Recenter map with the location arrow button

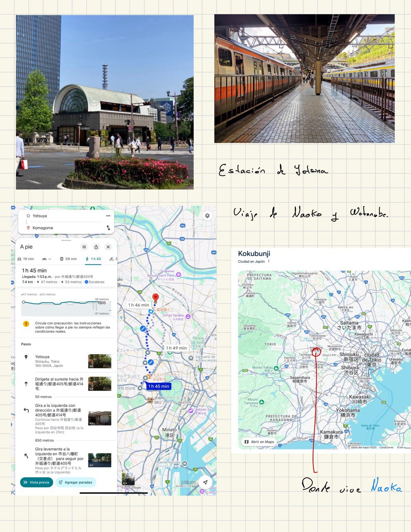pos(205,482)
